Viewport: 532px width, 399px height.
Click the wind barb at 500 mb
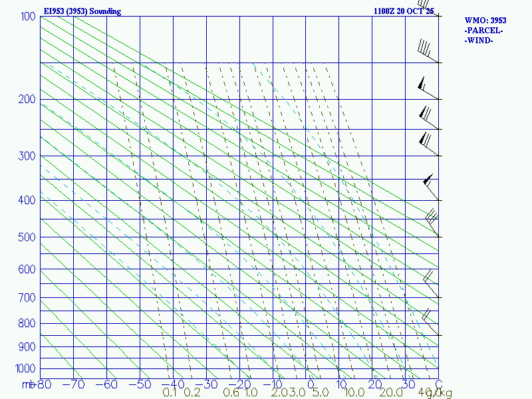pyautogui.click(x=432, y=223)
